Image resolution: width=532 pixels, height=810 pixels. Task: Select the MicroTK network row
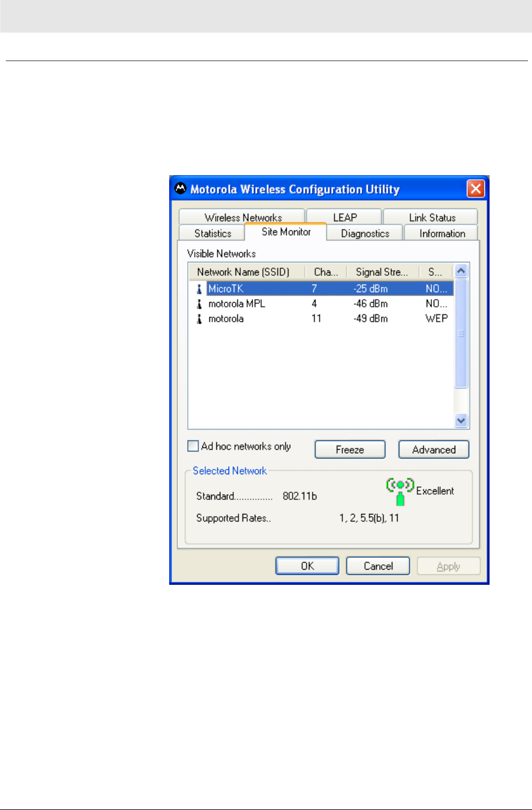[321, 289]
